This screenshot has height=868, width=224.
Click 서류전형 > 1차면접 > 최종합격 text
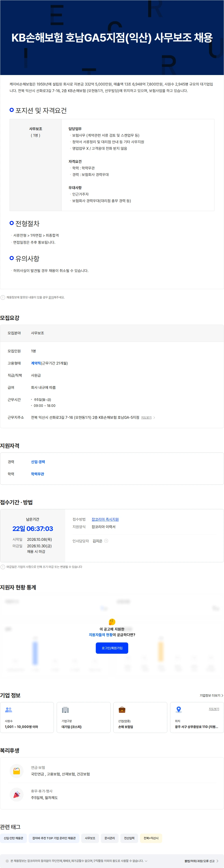point(36,235)
